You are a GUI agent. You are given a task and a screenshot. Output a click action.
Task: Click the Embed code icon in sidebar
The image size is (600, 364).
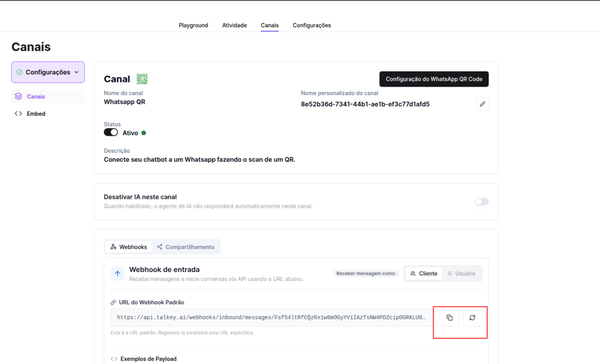coord(18,114)
